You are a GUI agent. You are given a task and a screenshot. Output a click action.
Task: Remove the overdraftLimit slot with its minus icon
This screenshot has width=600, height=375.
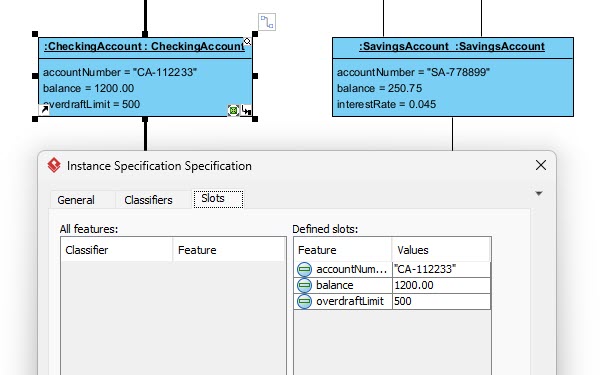pyautogui.click(x=305, y=302)
